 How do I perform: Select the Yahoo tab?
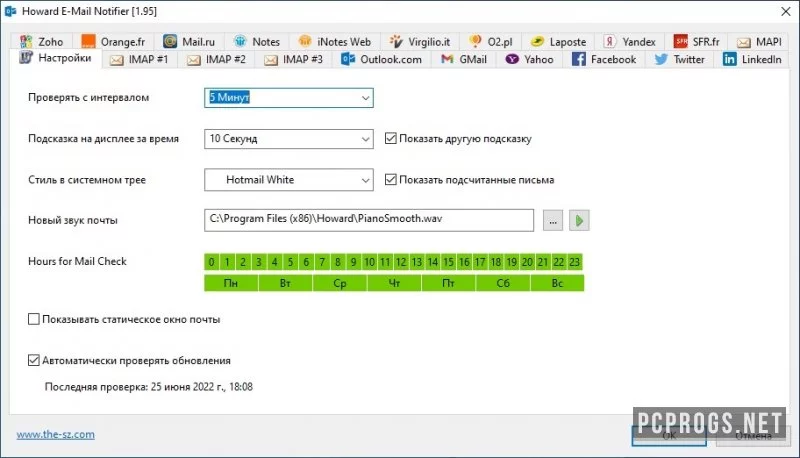coord(530,60)
